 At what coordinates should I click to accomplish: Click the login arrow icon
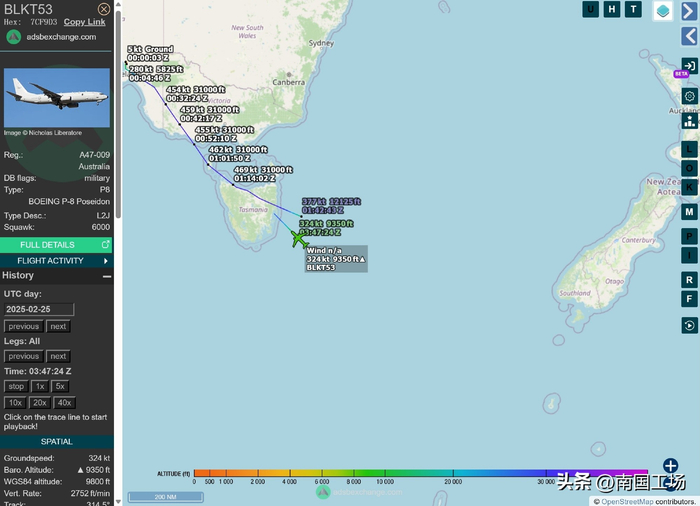coord(690,66)
